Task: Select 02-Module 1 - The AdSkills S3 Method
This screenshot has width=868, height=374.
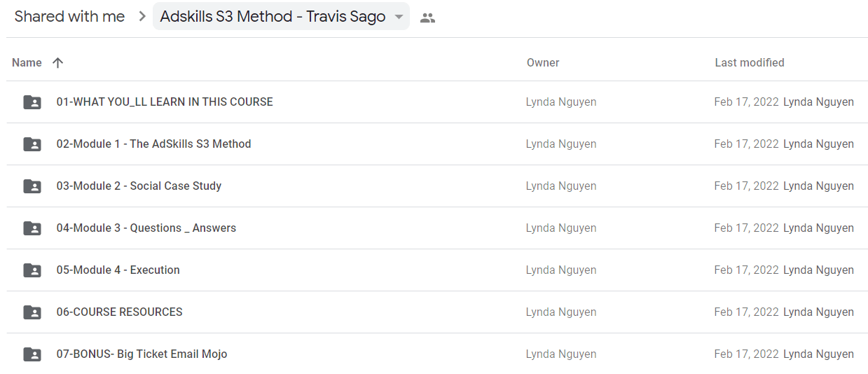Action: 437,144
